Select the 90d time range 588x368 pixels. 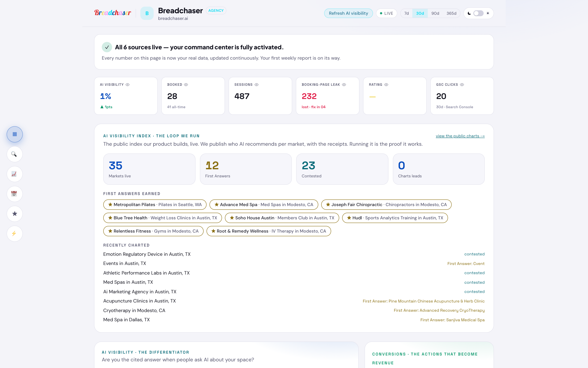[x=435, y=13]
